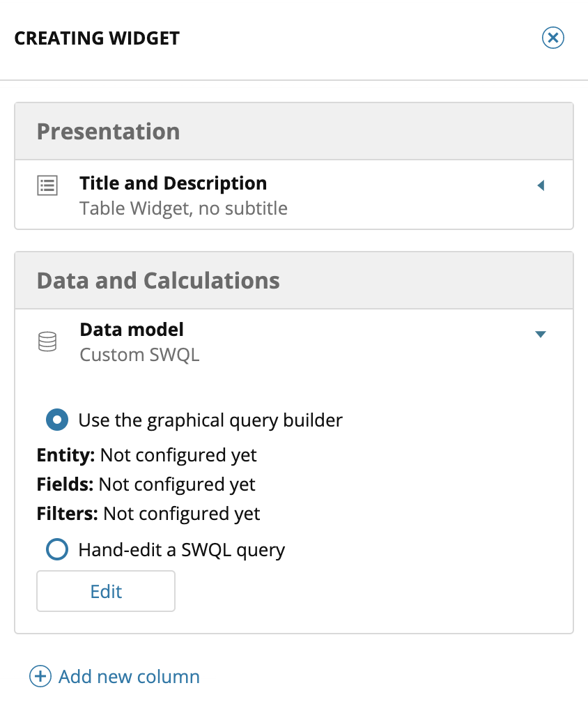Click the Data and Calculations header
This screenshot has height=704, width=588.
coord(158,281)
